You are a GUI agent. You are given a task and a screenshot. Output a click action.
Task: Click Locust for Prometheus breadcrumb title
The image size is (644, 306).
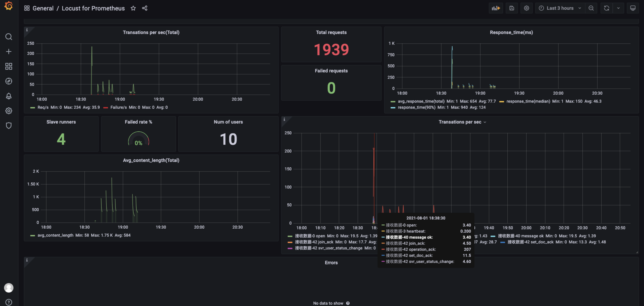93,8
